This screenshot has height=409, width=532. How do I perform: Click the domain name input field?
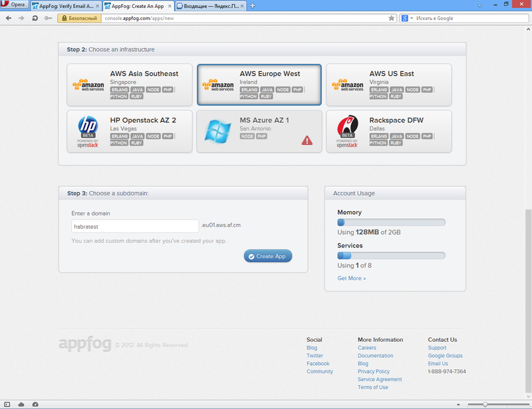pos(135,226)
